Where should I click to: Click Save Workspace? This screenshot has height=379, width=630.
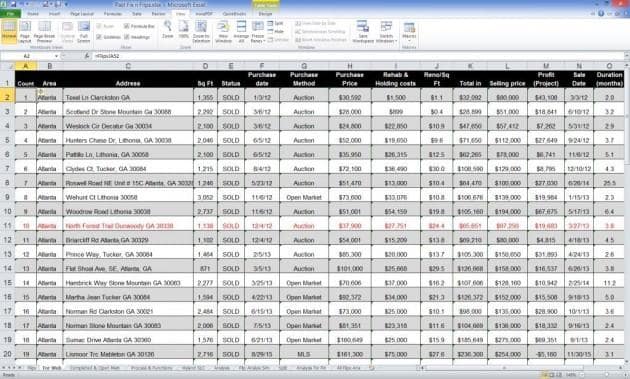pyautogui.click(x=363, y=31)
